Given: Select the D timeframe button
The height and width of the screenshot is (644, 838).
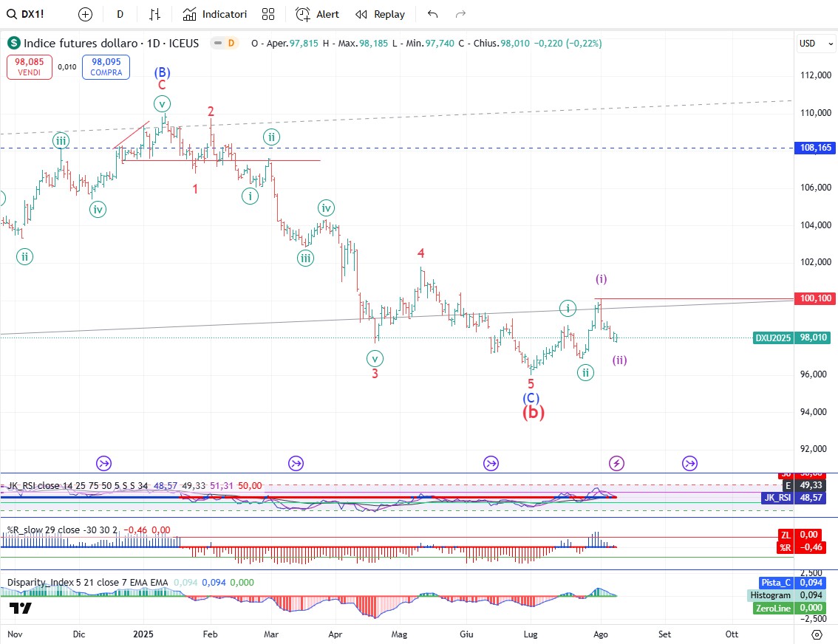Looking at the screenshot, I should [x=120, y=15].
